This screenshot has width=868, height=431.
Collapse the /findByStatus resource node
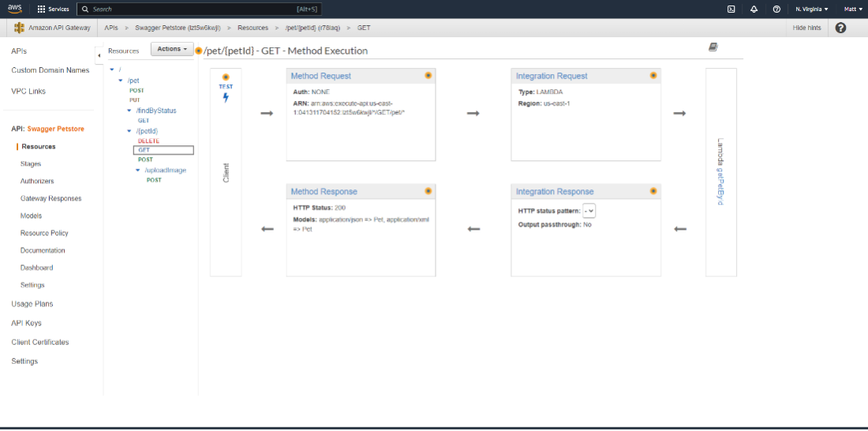129,111
